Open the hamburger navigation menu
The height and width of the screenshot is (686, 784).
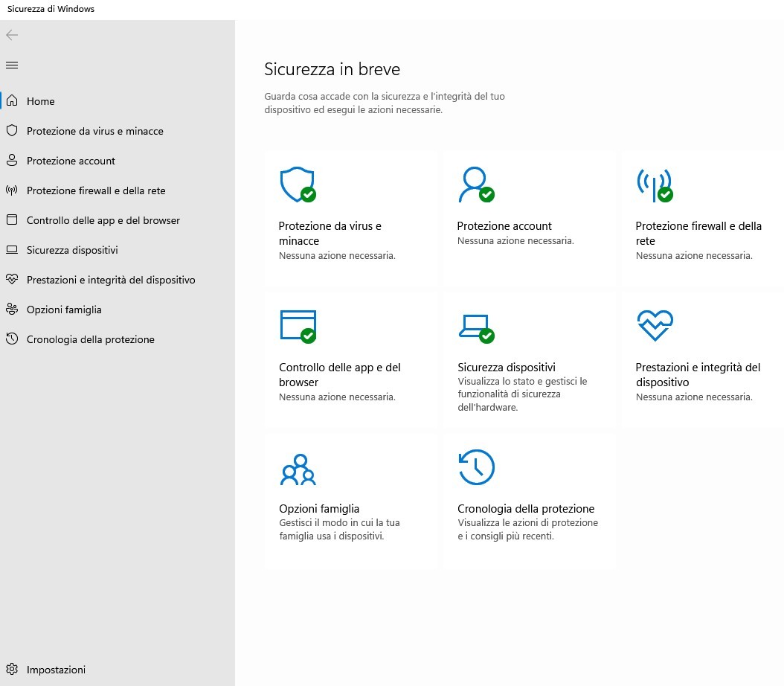[x=12, y=65]
